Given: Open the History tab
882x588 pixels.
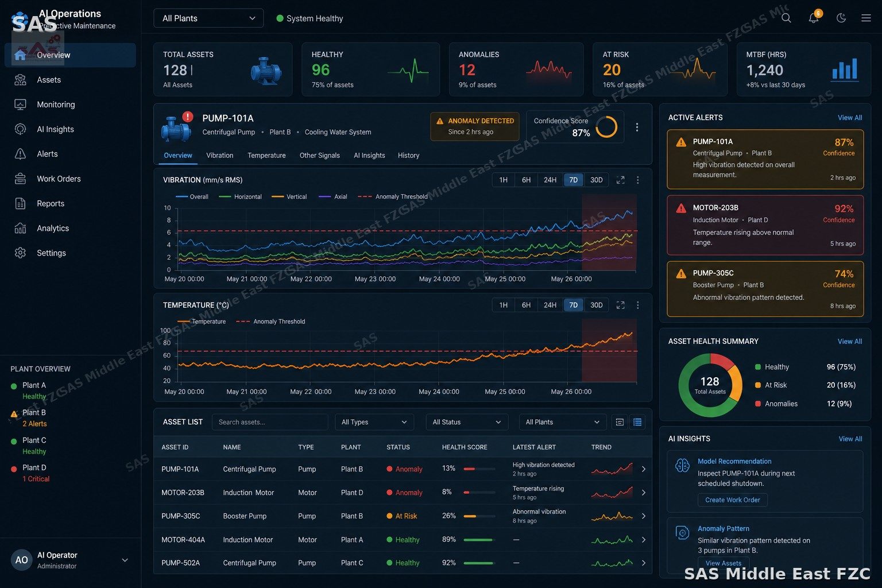Looking at the screenshot, I should tap(409, 156).
